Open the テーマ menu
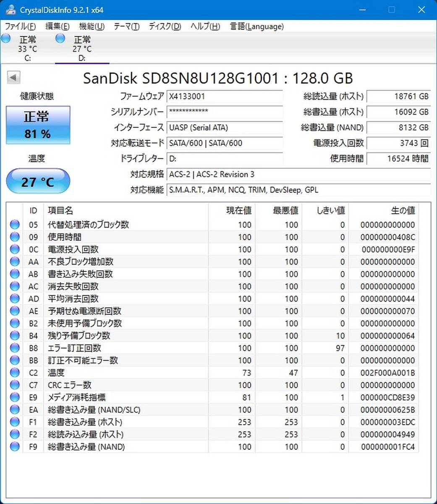Screen dimensions: 437x504 (x=126, y=26)
